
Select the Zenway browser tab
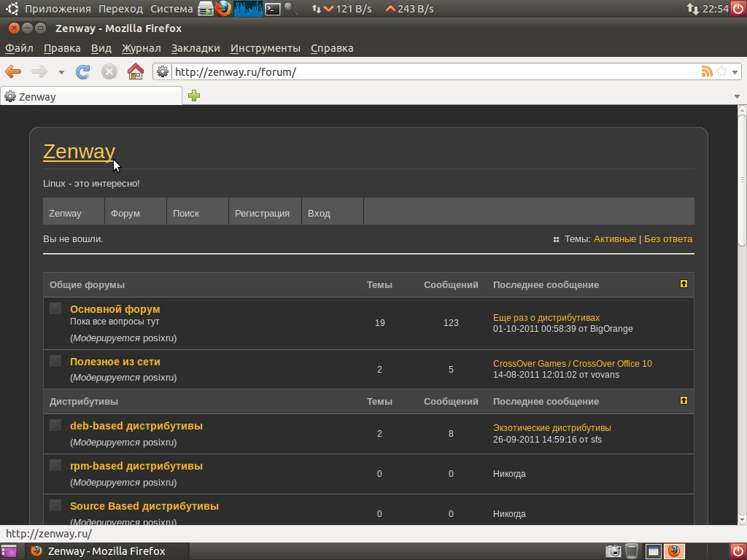tap(91, 96)
